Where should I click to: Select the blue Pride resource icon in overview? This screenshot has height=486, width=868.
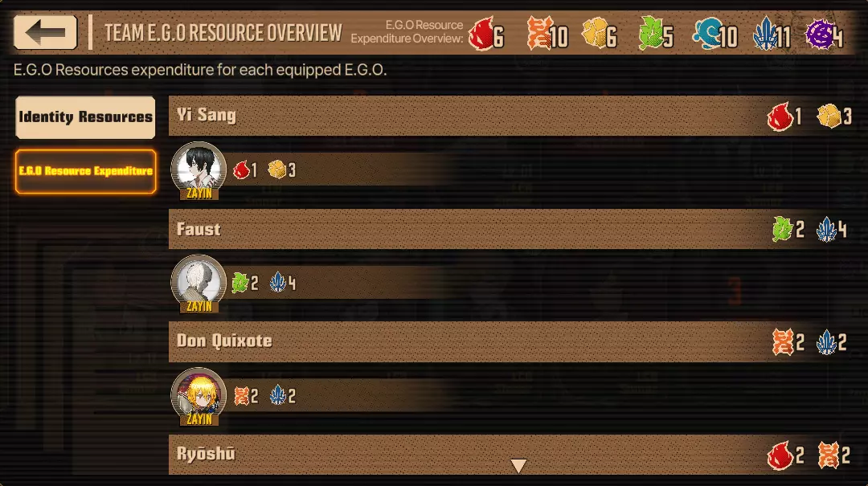pos(764,33)
